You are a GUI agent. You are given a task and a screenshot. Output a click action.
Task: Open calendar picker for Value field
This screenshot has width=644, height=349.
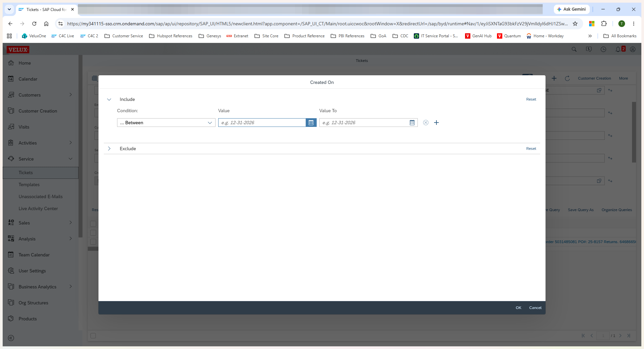click(x=311, y=123)
